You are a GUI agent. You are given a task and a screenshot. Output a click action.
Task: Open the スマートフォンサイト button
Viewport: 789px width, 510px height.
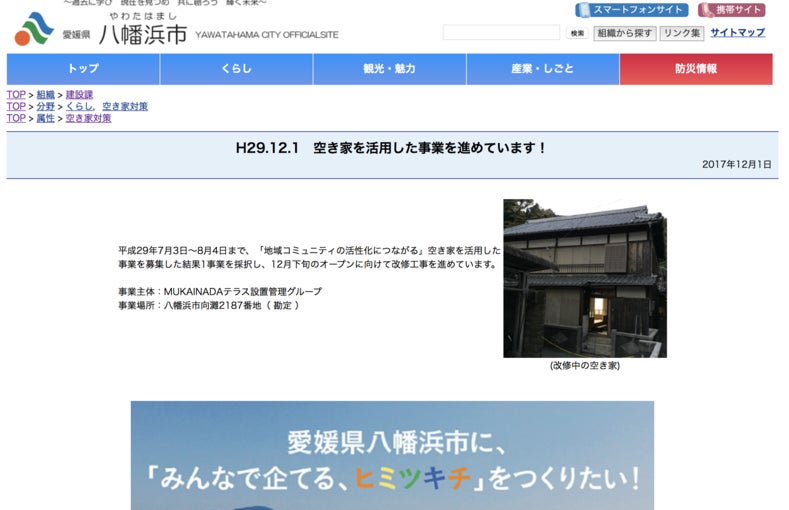pos(631,10)
